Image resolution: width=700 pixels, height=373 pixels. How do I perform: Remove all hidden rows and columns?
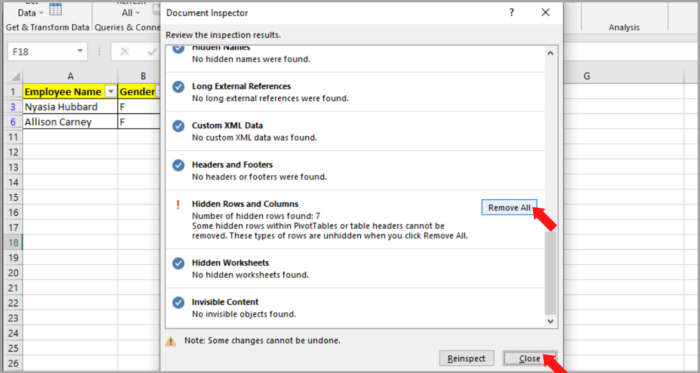[x=509, y=207]
